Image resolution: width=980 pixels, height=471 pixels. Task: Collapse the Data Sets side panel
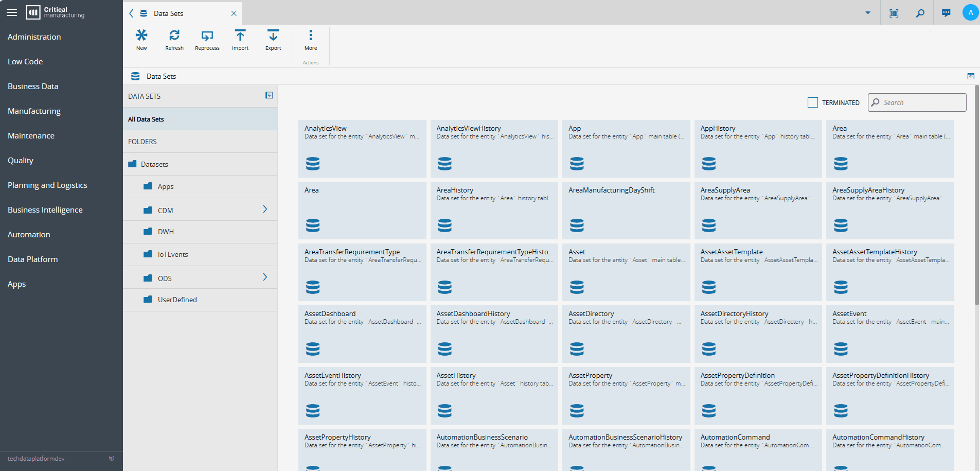click(x=269, y=95)
